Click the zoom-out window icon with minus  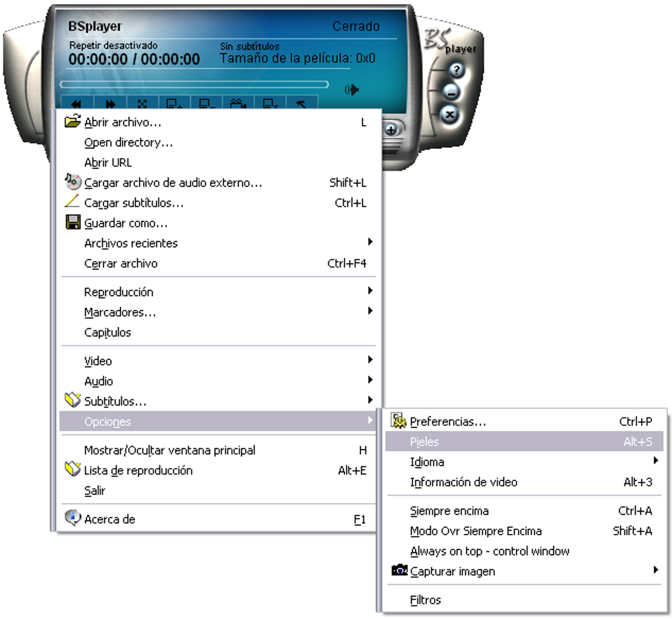[x=206, y=103]
